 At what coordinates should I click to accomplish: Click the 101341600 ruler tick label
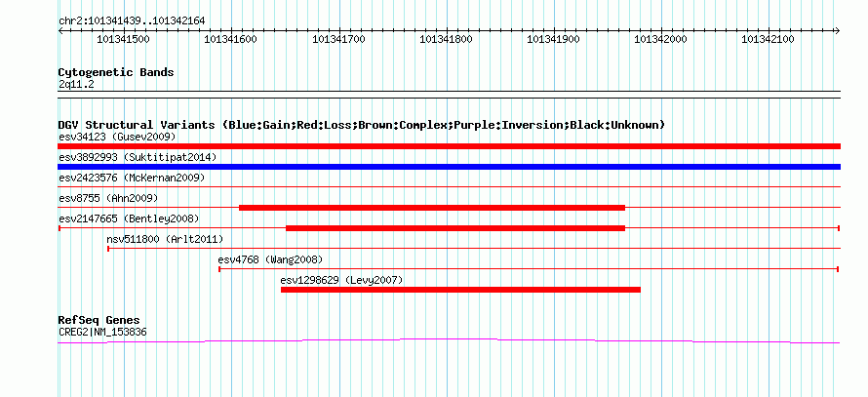(x=231, y=39)
